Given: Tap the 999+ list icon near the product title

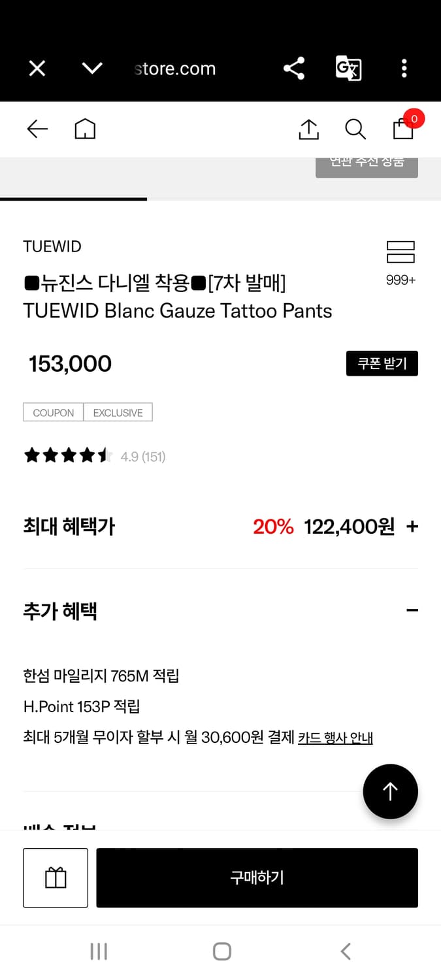Looking at the screenshot, I should point(400,252).
